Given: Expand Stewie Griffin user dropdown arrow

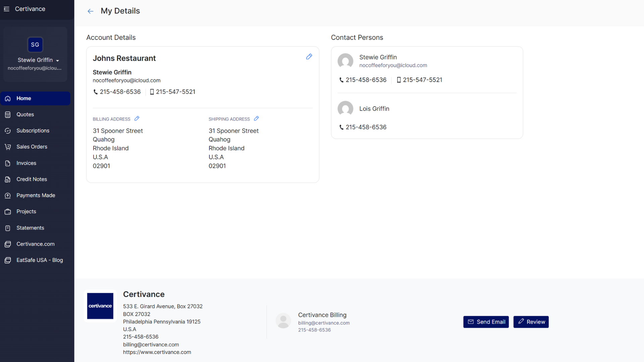Looking at the screenshot, I should [x=58, y=61].
